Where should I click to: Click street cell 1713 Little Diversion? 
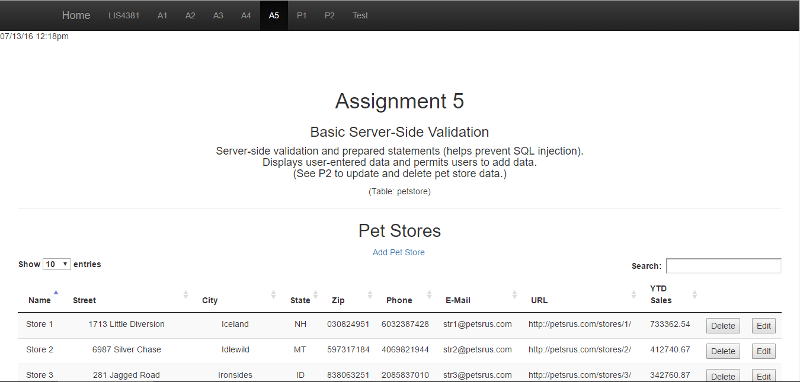127,324
